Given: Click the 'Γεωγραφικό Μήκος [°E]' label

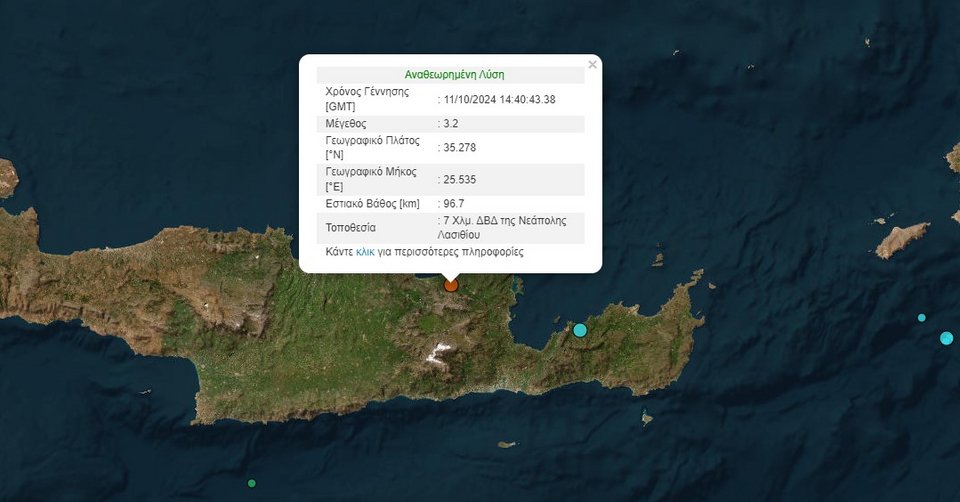Looking at the screenshot, I should 371,179.
